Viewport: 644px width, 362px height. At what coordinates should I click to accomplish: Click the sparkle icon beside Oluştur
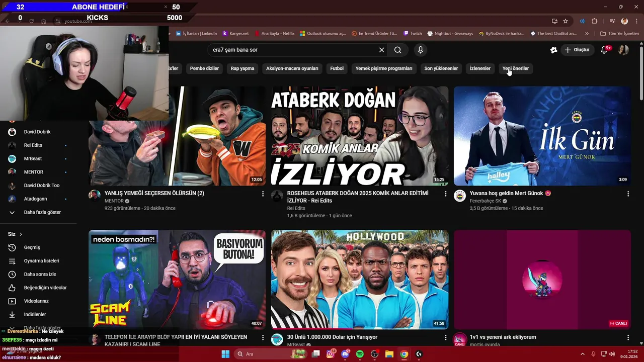pos(553,50)
